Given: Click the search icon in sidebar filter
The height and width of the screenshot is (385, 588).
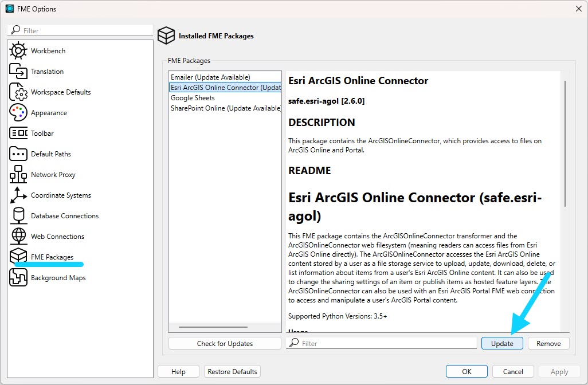Looking at the screenshot, I should point(15,30).
